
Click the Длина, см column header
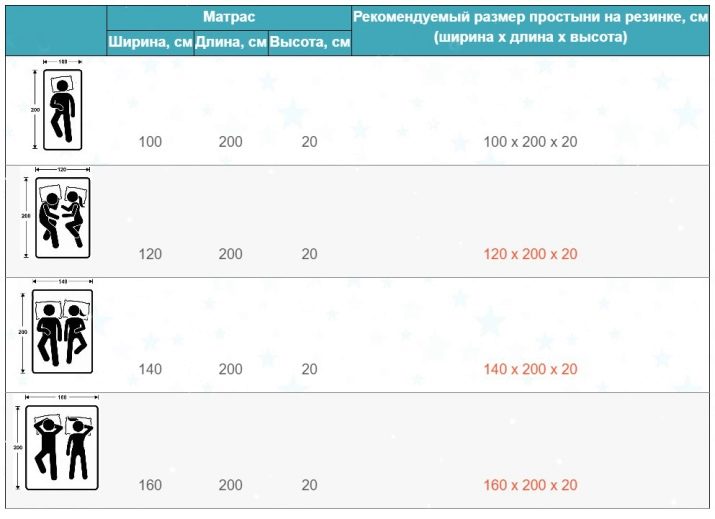(x=231, y=42)
